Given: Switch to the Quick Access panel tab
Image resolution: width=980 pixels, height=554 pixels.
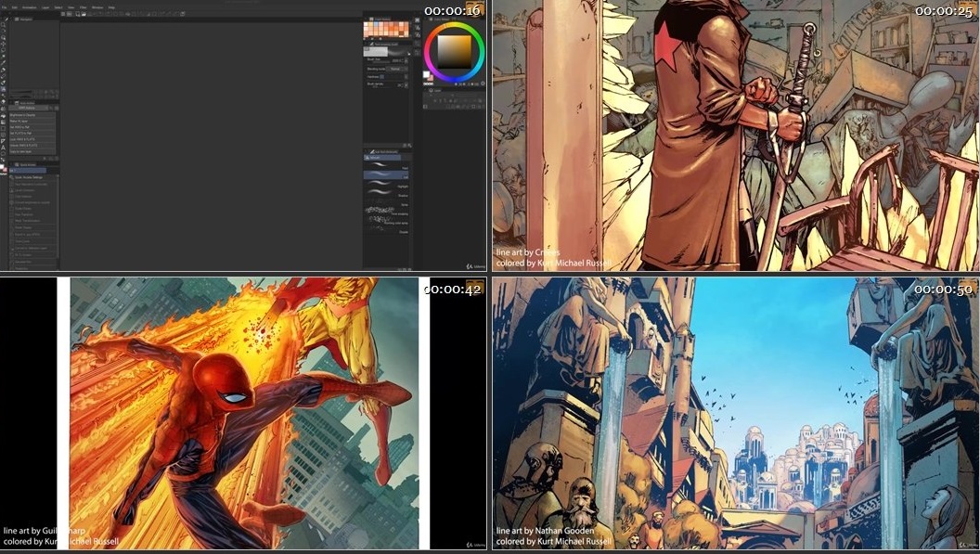Looking at the screenshot, I should (26, 165).
